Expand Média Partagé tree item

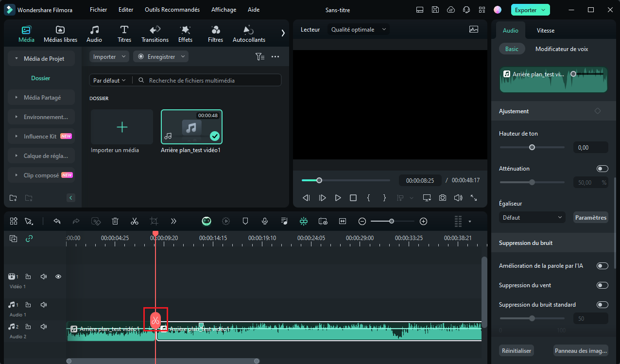[x=41, y=98]
